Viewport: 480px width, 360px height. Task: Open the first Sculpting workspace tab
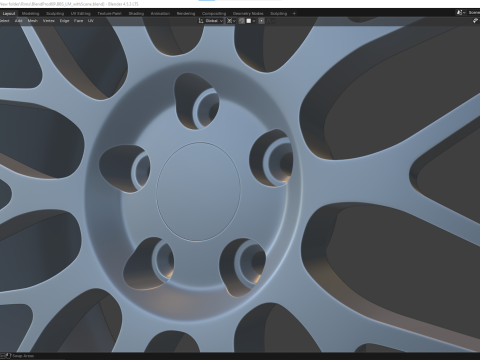coord(55,13)
